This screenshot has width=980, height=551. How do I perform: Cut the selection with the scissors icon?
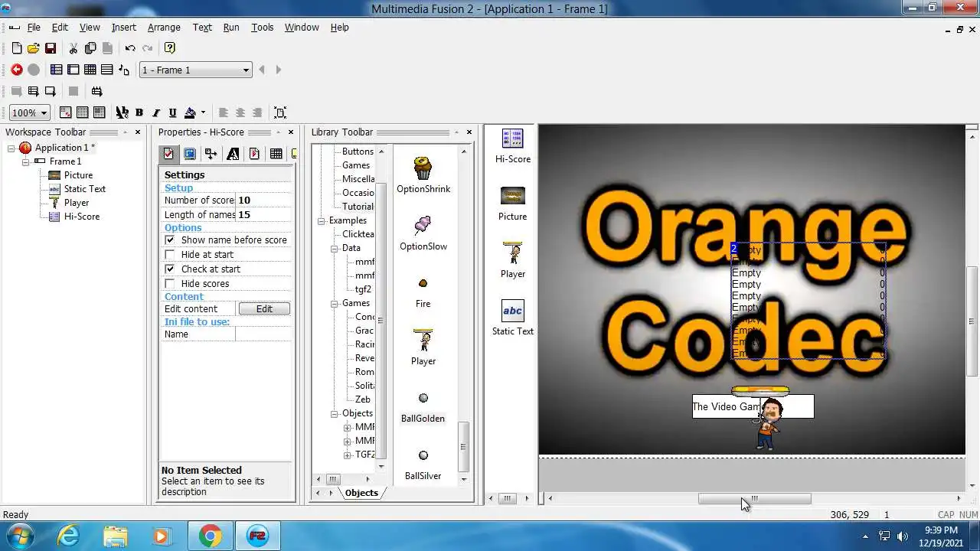coord(73,48)
